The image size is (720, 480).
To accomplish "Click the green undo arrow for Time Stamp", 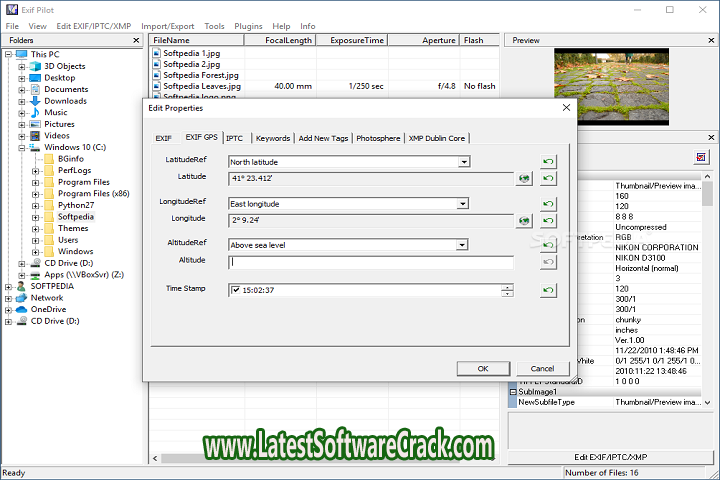I will click(548, 291).
